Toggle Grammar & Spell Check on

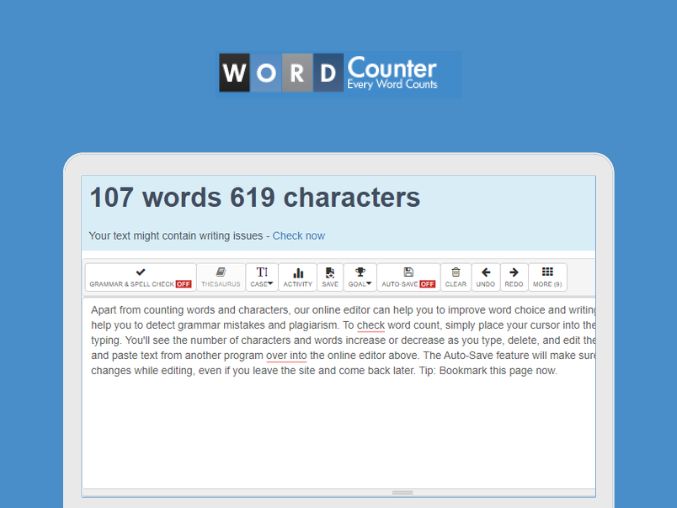pos(140,277)
